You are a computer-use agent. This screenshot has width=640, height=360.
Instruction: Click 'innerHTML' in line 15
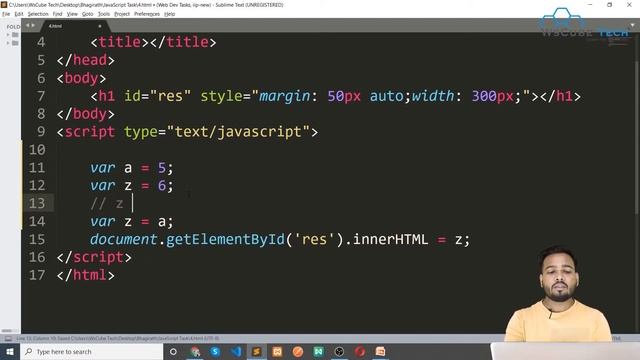(390, 239)
